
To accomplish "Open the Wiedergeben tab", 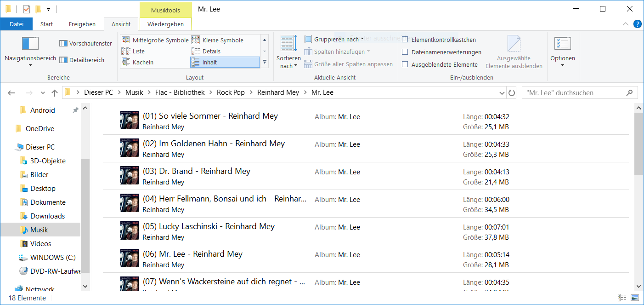I will 165,24.
